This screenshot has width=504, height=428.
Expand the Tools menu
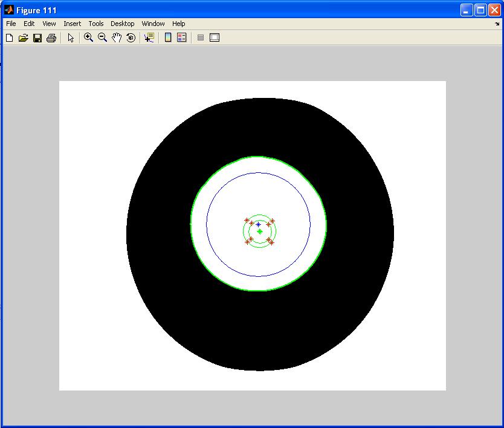[96, 24]
